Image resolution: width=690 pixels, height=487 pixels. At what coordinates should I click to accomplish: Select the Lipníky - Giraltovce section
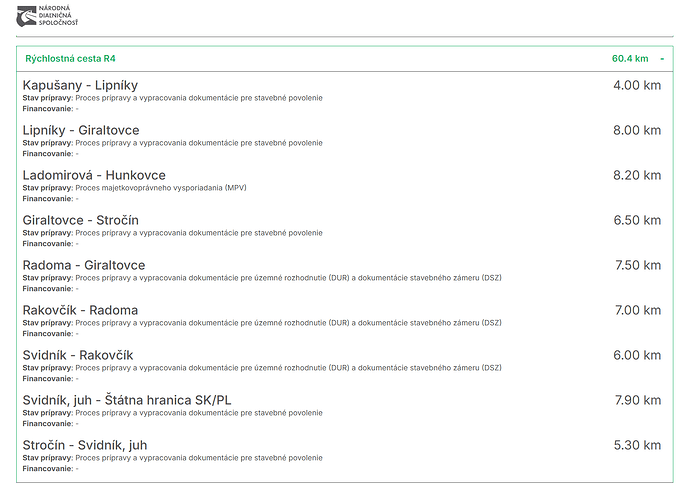click(81, 130)
